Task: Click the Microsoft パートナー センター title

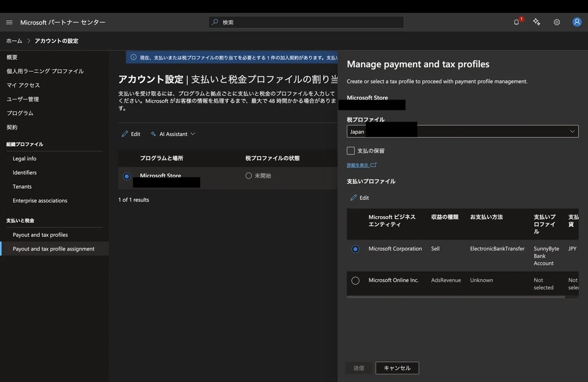Action: tap(63, 23)
